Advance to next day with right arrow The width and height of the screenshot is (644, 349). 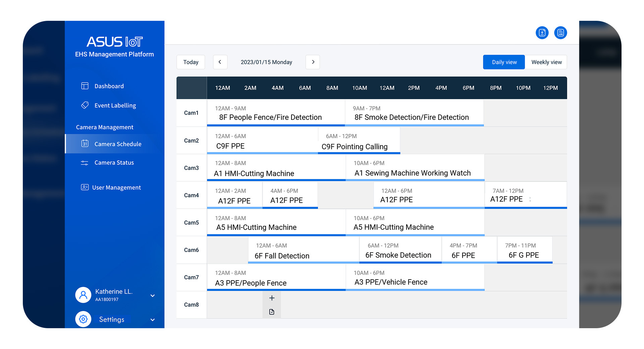tap(313, 62)
